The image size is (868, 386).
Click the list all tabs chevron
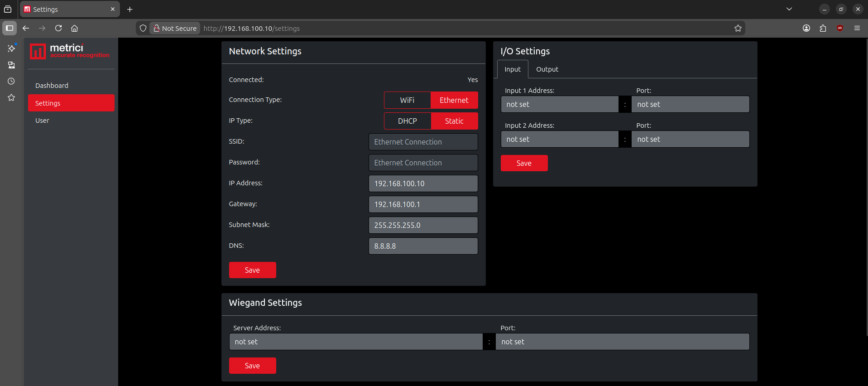(789, 9)
